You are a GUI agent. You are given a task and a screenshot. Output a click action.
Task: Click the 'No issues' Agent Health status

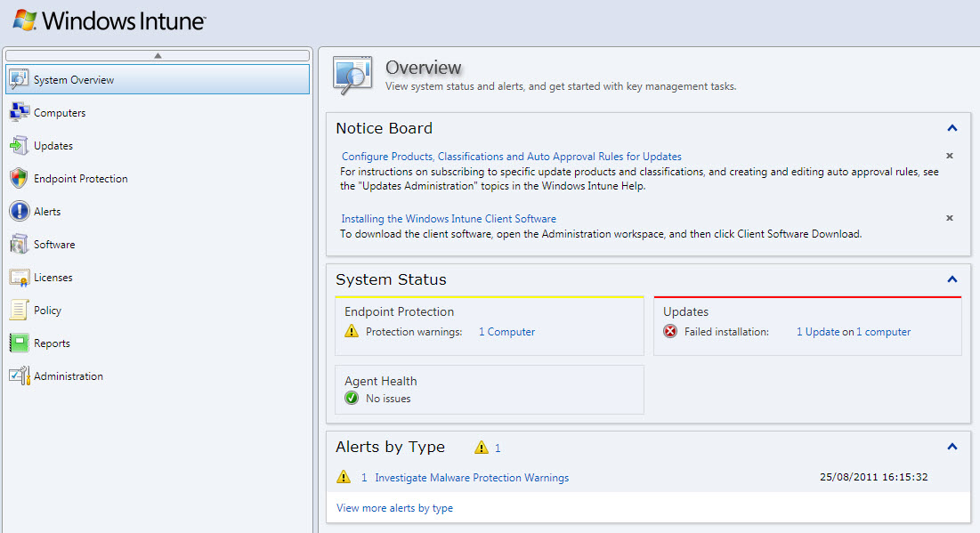pos(388,399)
